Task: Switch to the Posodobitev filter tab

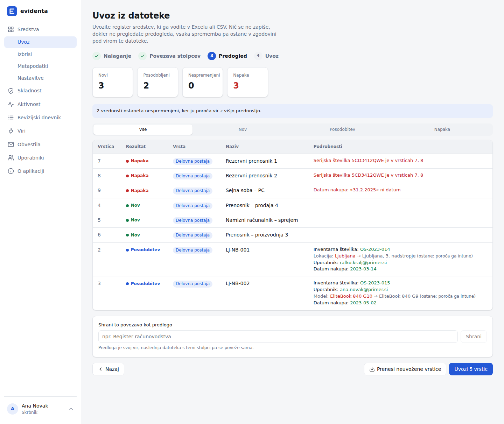Action: pyautogui.click(x=342, y=129)
